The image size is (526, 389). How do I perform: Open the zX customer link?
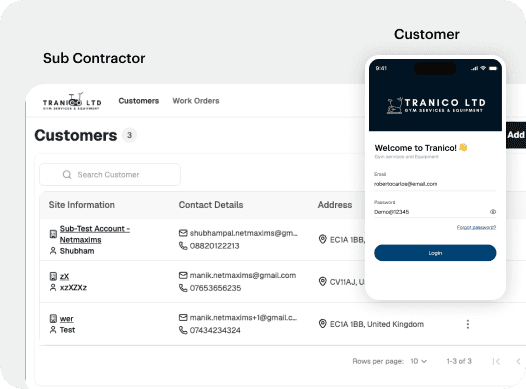[64, 276]
